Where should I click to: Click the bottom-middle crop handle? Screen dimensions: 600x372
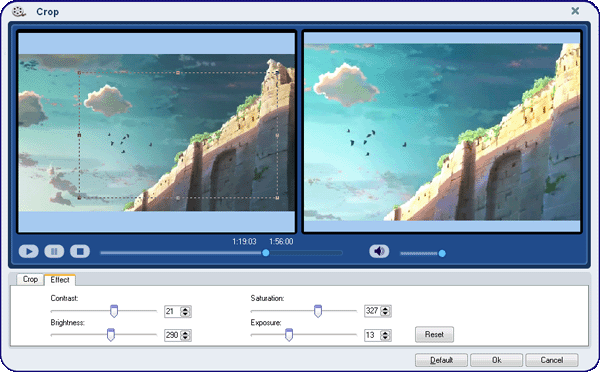tap(178, 198)
